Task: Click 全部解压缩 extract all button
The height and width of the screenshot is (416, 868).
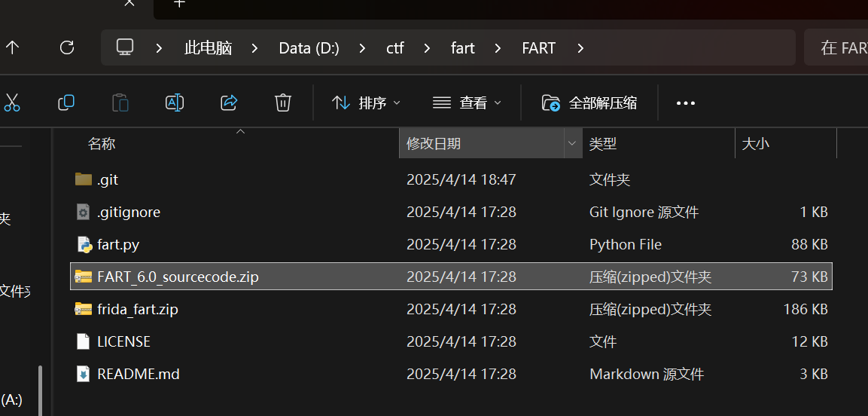Action: [589, 102]
